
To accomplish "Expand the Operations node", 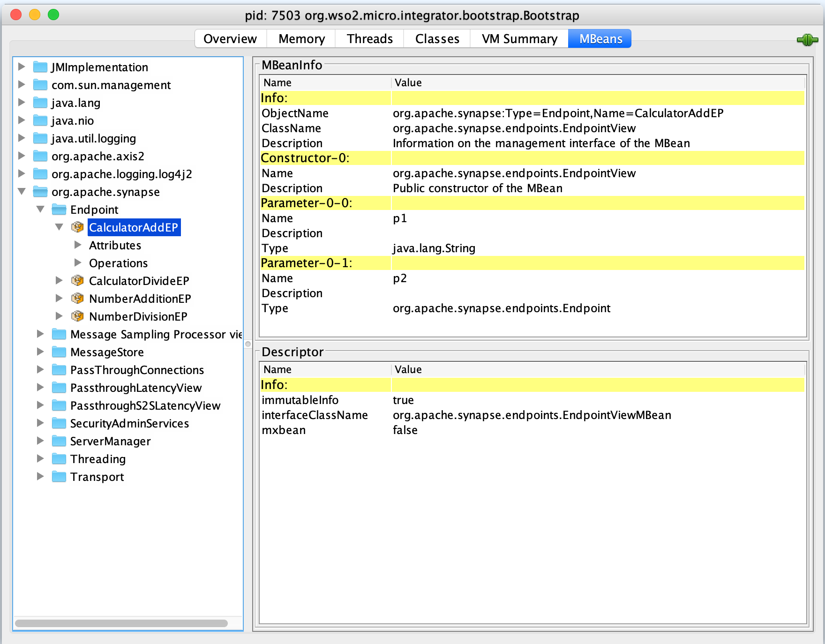I will tap(78, 263).
